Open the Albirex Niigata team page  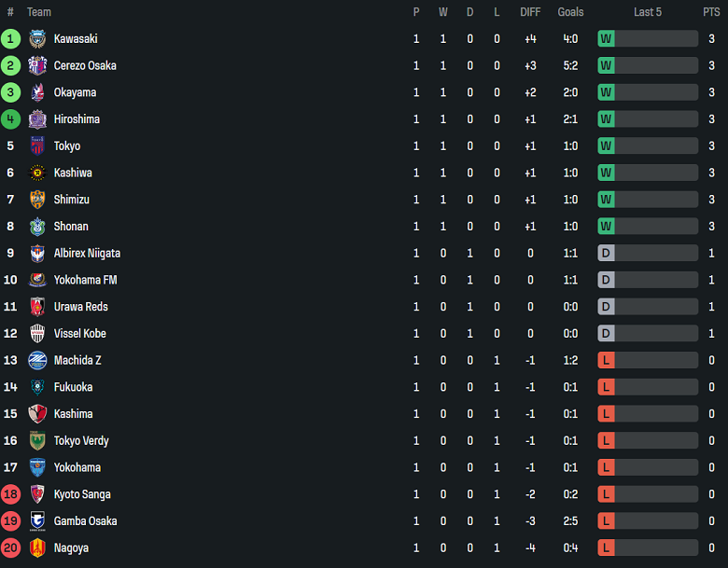coord(87,254)
